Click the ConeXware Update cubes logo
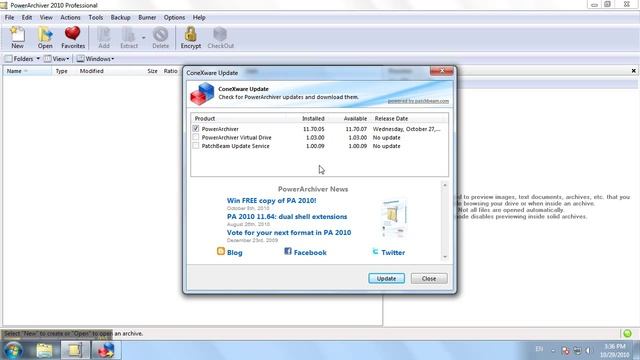This screenshot has height=360, width=640. [x=202, y=93]
